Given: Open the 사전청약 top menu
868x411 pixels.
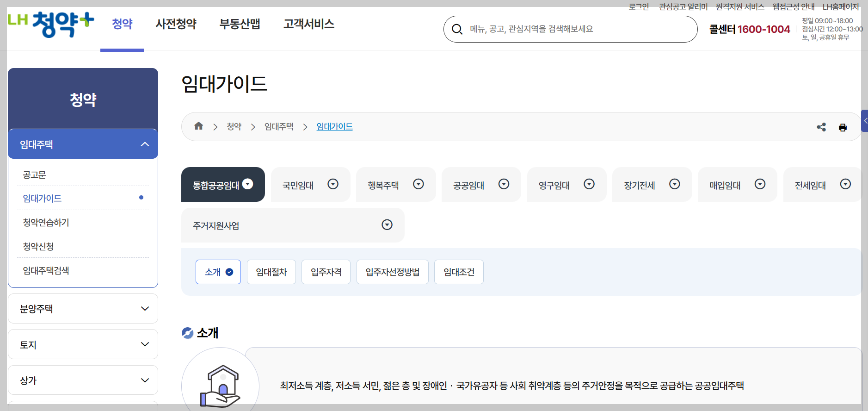Looking at the screenshot, I should coord(176,24).
